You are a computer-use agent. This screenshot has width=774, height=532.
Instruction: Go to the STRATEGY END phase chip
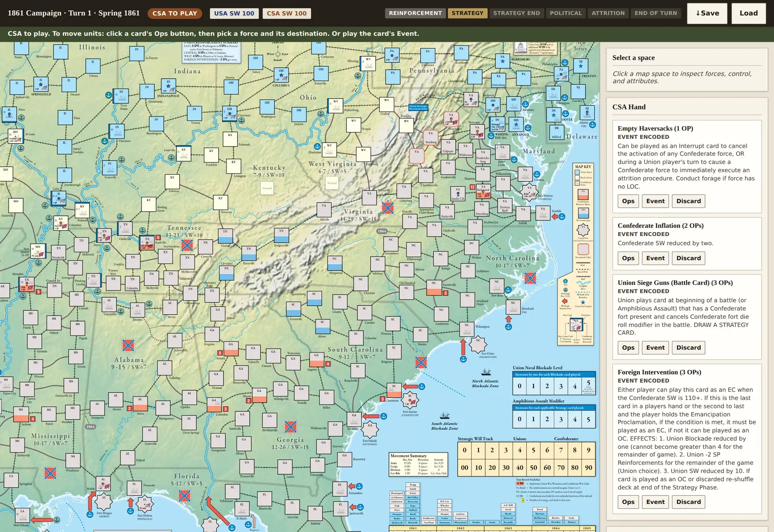point(516,13)
